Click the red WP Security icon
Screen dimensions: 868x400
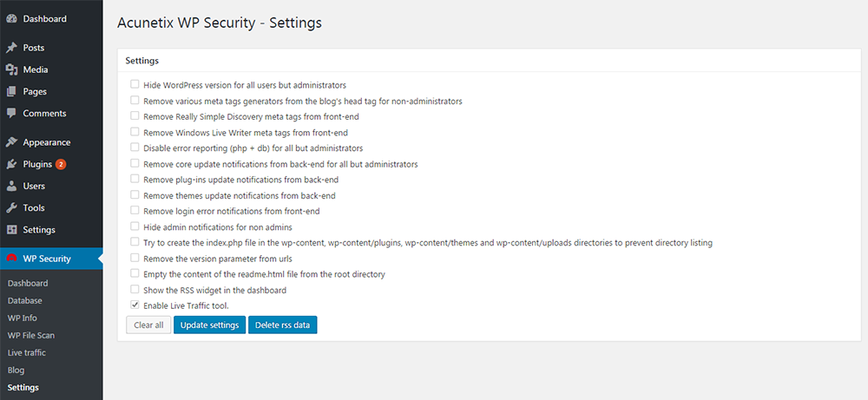click(x=11, y=259)
